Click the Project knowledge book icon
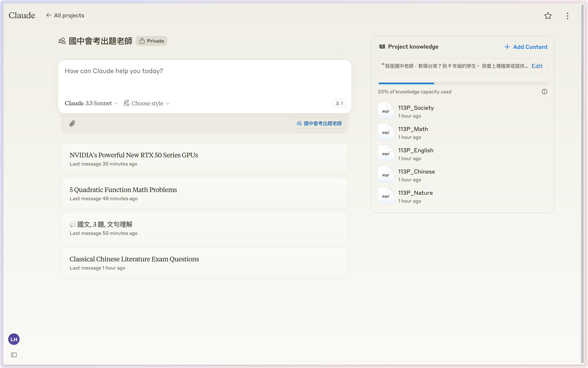This screenshot has height=368, width=588. (382, 47)
